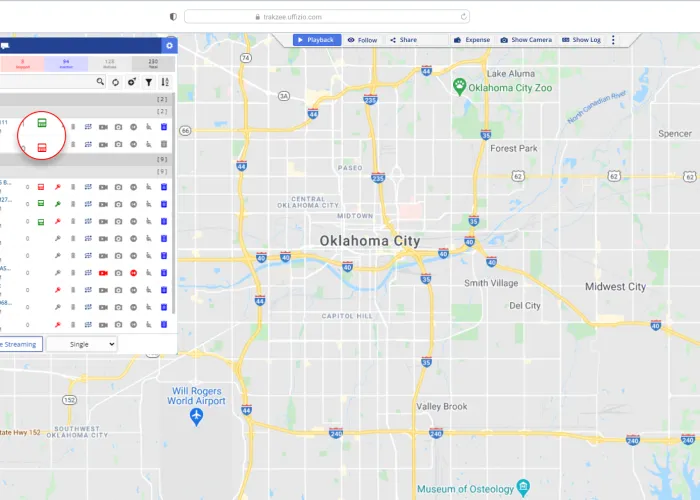Screen dimensions: 700x500
Task: Click the Expense button
Action: tap(472, 40)
